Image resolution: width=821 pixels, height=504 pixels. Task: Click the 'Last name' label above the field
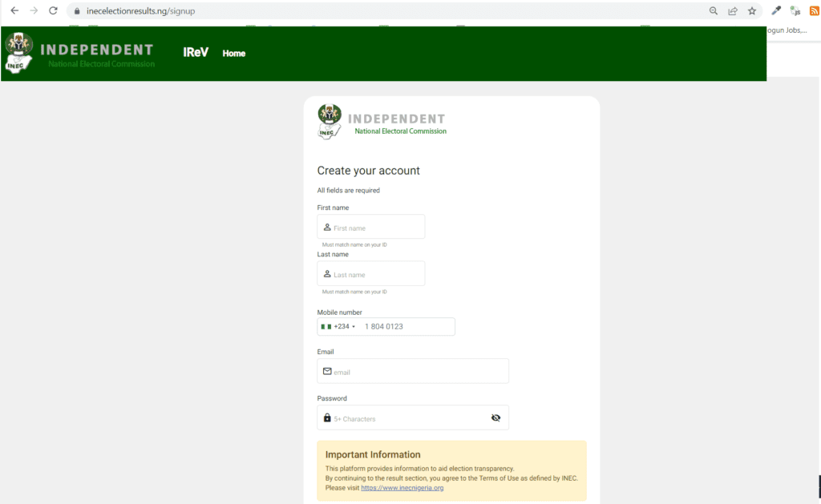[x=333, y=254]
